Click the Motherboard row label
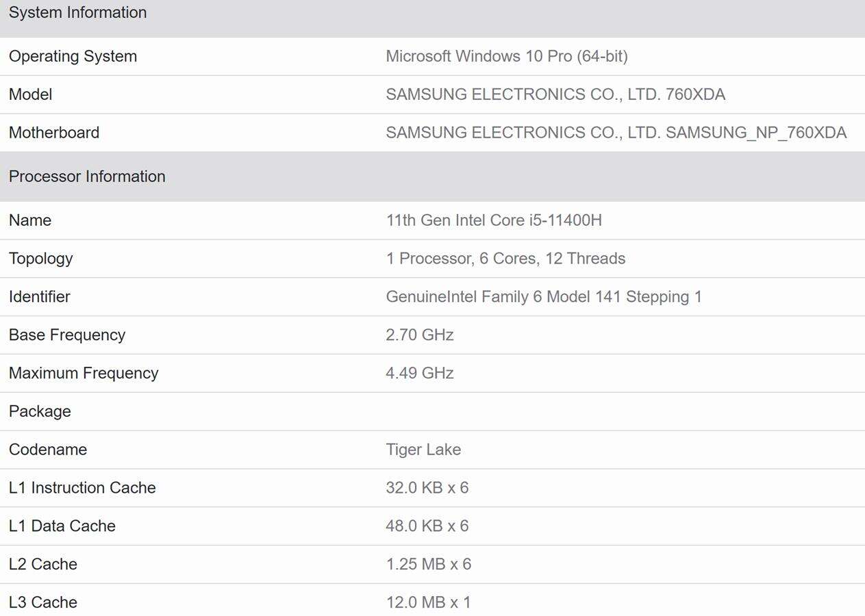The image size is (865, 616). pyautogui.click(x=55, y=132)
